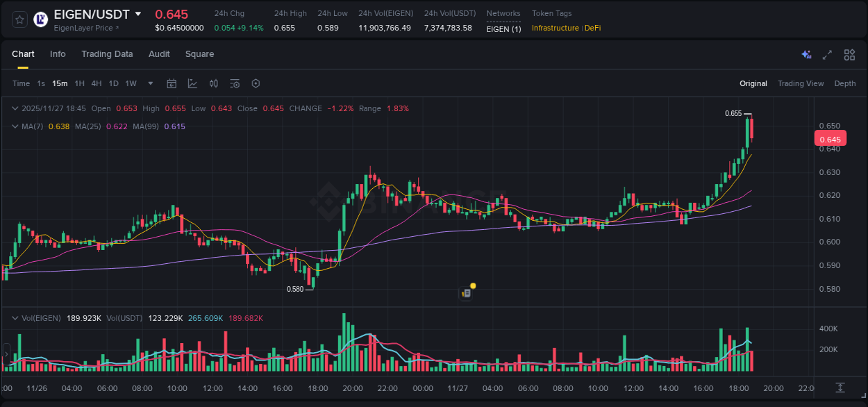
Task: Open the extra timeframes dropdown arrow
Action: click(149, 83)
